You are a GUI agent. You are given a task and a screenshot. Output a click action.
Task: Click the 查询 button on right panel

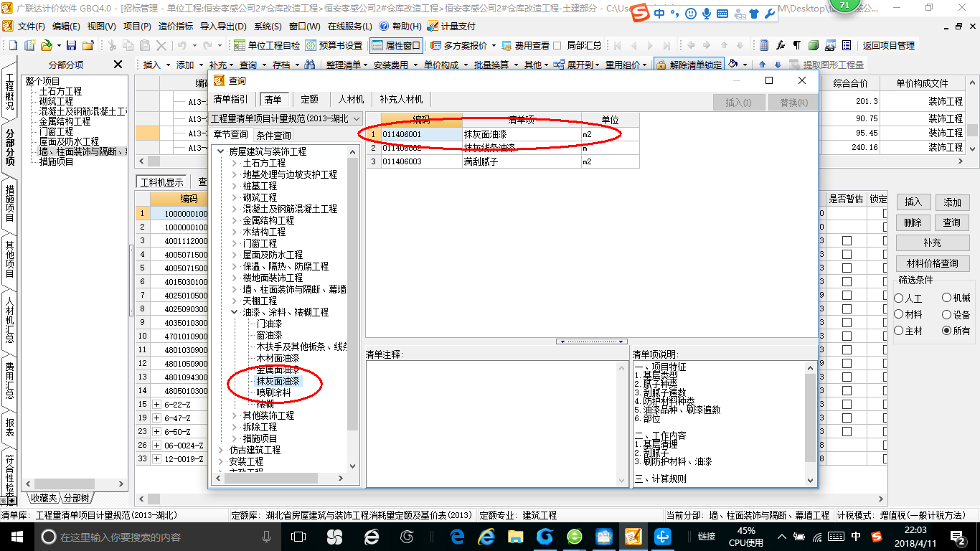[952, 222]
